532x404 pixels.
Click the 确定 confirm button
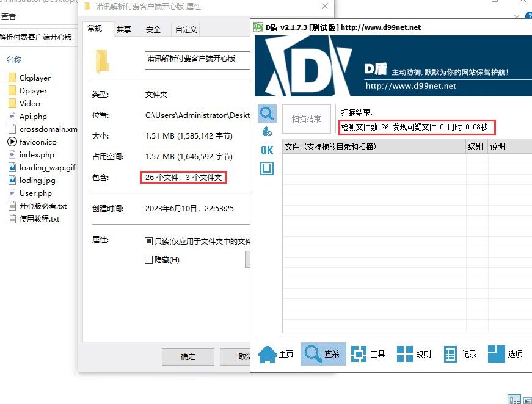[x=188, y=358]
